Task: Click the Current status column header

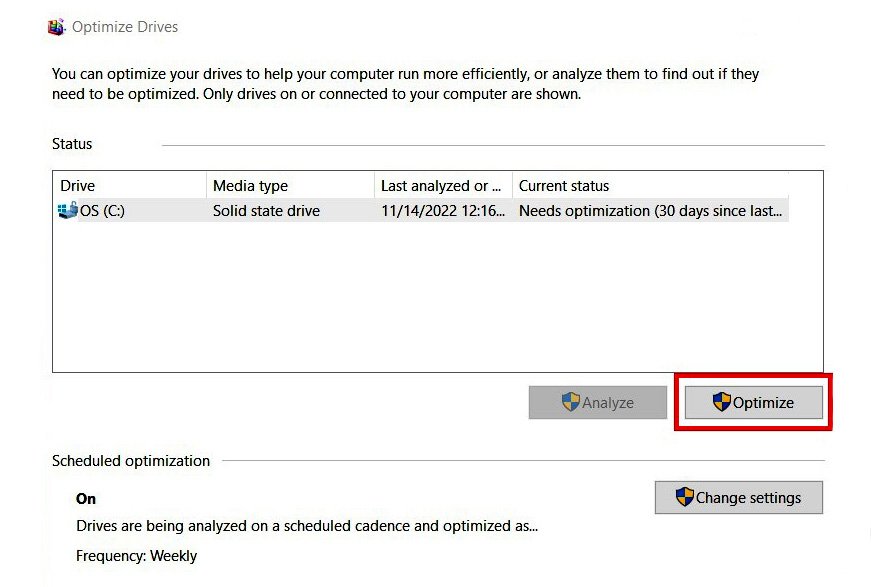Action: coord(564,186)
